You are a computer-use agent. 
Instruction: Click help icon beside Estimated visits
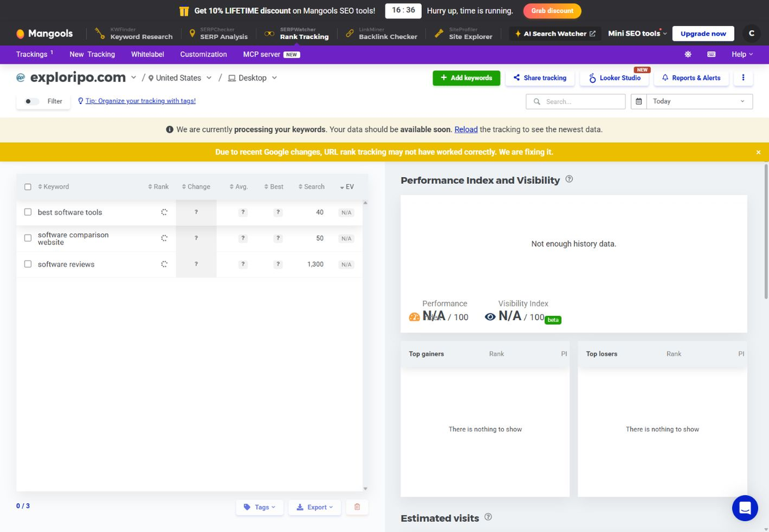[x=488, y=516]
